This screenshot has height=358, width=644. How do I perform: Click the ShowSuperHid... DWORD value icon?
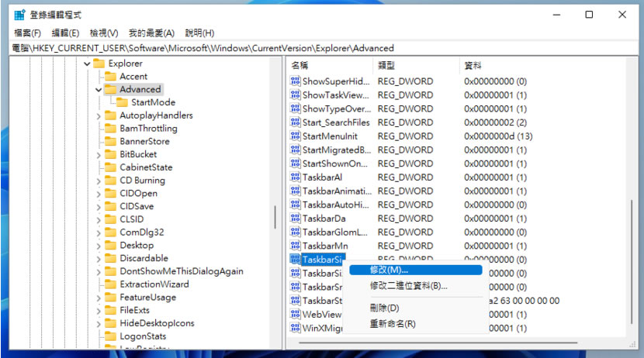[x=295, y=81]
